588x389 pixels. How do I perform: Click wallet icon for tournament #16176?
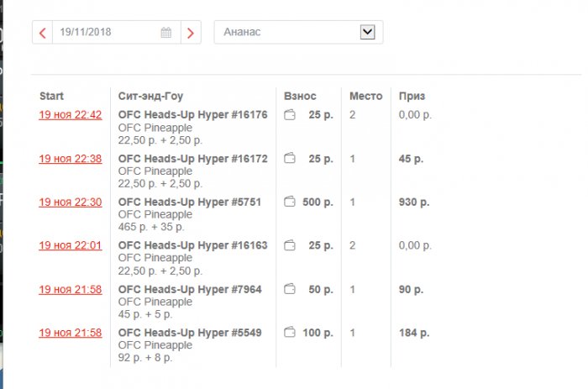[291, 115]
